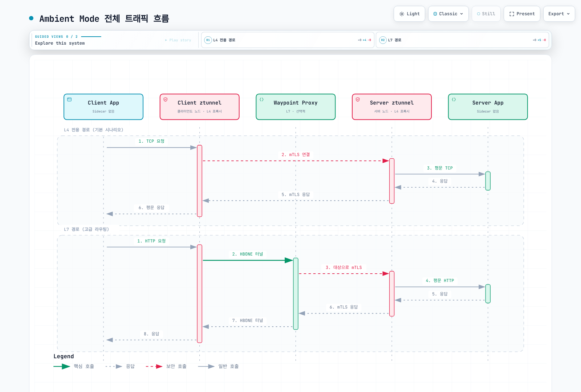581x392 pixels.
Task: Click the 일반 호출 gray legend arrow
Action: click(x=206, y=367)
